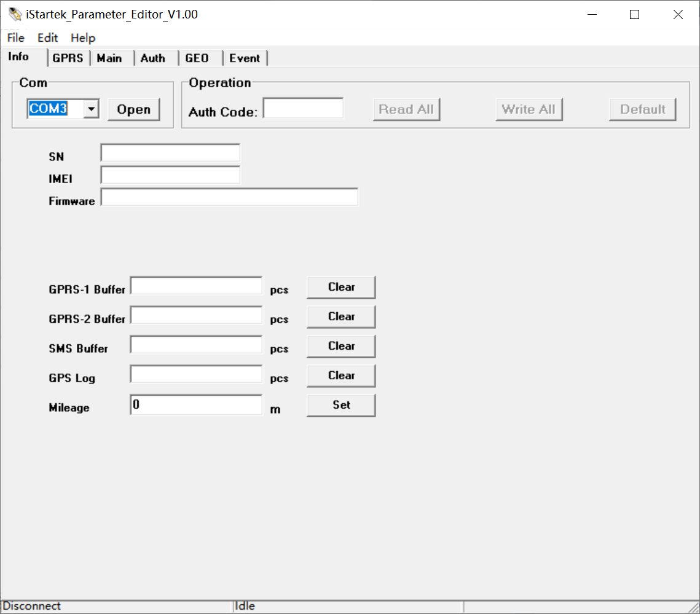Click inside the Auth Code input field
The image size is (700, 614).
pyautogui.click(x=303, y=108)
